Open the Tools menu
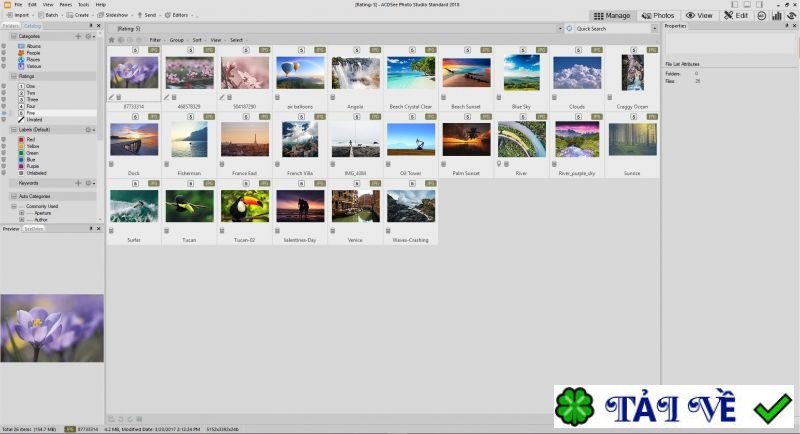This screenshot has width=800, height=434. (83, 5)
